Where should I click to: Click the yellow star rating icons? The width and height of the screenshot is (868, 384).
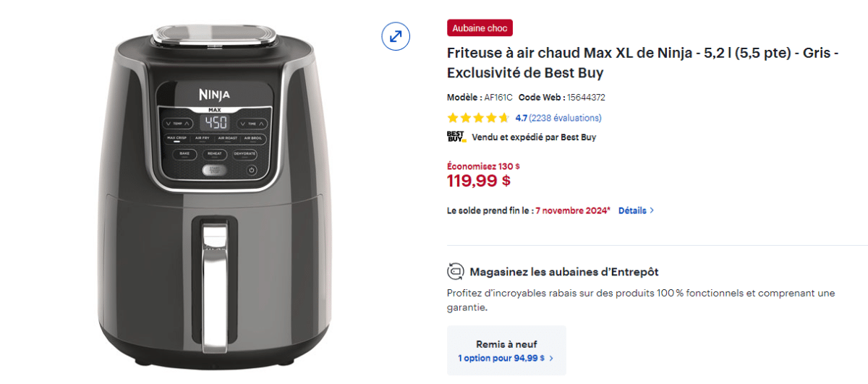pos(478,118)
